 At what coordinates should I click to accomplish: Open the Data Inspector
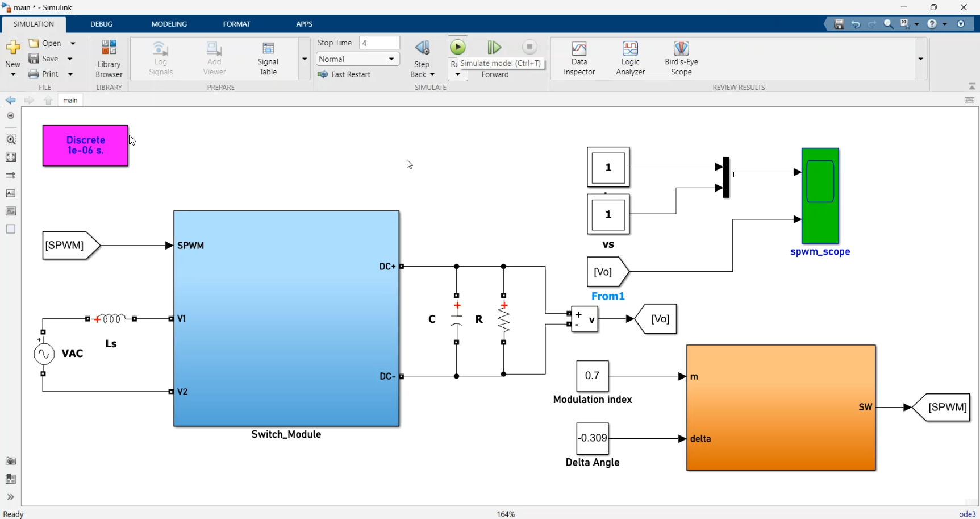(579, 58)
